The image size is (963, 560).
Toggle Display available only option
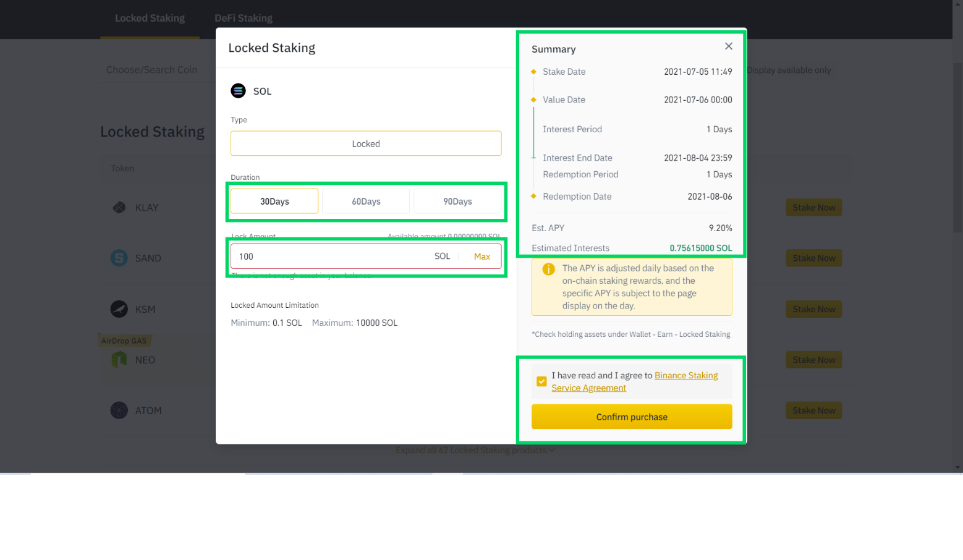(789, 70)
